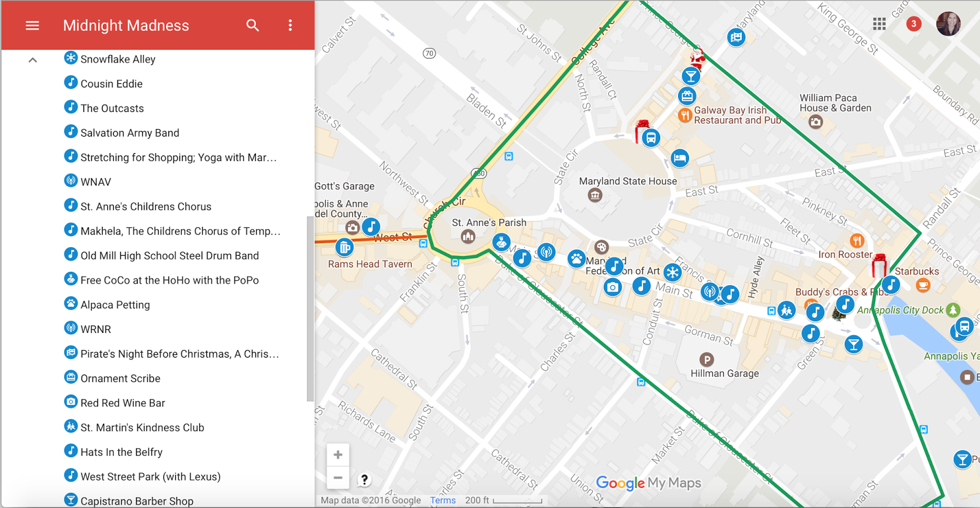The width and height of the screenshot is (980, 508).
Task: Click the sidebar vertical scrollbar
Action: tap(310, 309)
